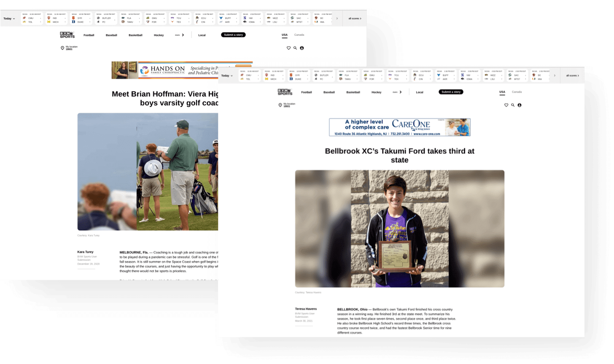The width and height of the screenshot is (614, 364).
Task: Open search in the Brian Hoffman window
Action: click(x=295, y=48)
